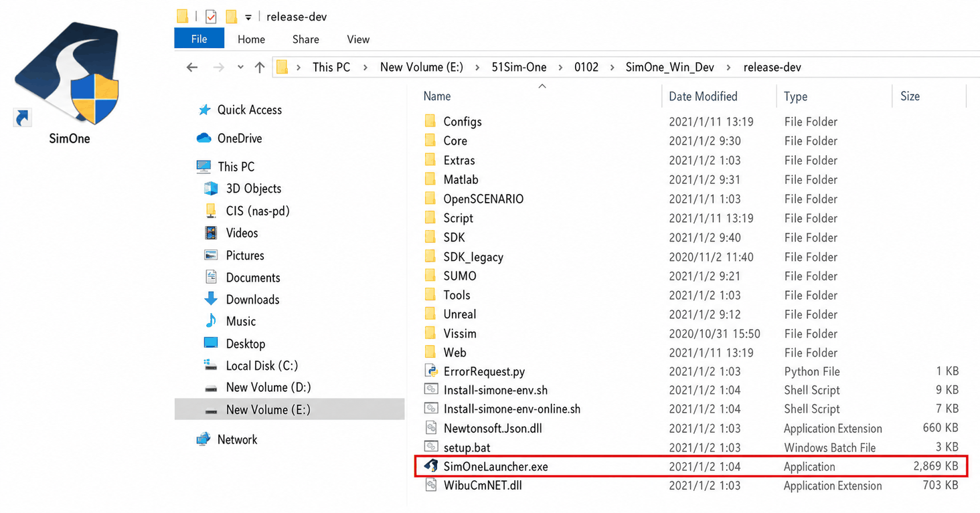
Task: Click the Downloads arrow icon
Action: click(211, 299)
